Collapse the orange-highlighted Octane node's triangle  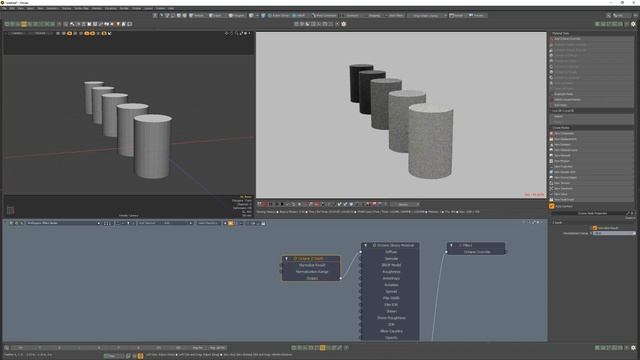click(x=287, y=258)
